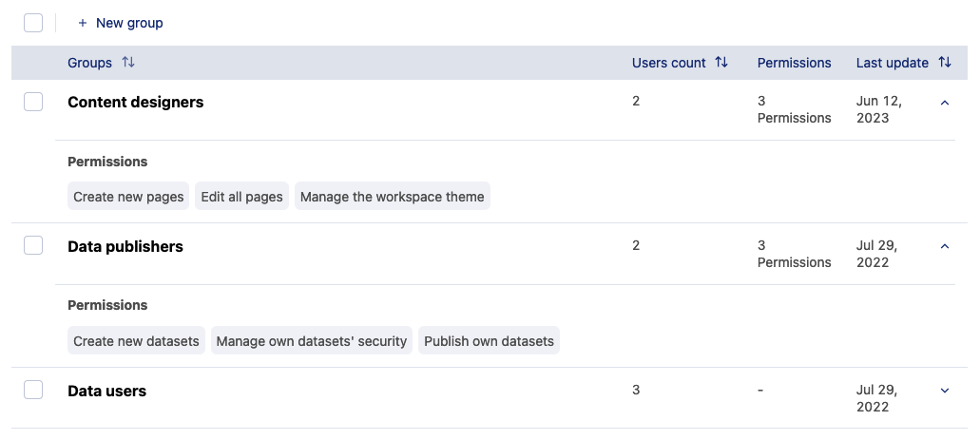Click the Permissions column header
This screenshot has height=440, width=980.
tap(794, 63)
